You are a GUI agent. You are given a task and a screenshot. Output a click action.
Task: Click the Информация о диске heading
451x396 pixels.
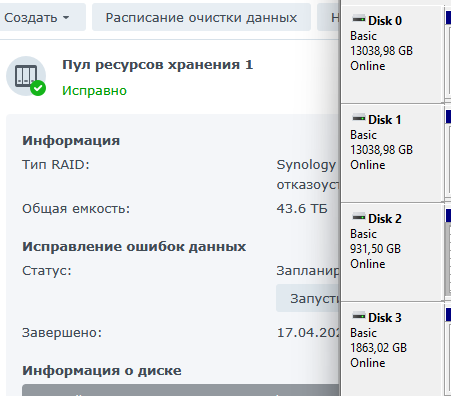coord(102,371)
